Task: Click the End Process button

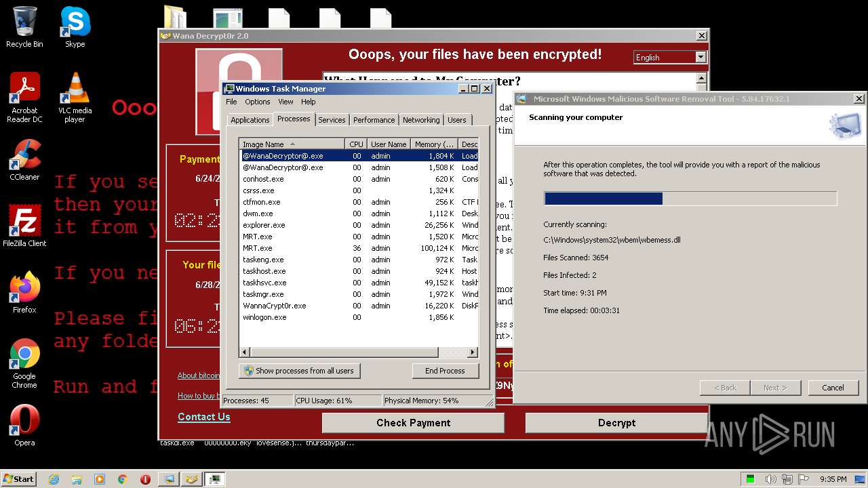Action: coord(445,371)
